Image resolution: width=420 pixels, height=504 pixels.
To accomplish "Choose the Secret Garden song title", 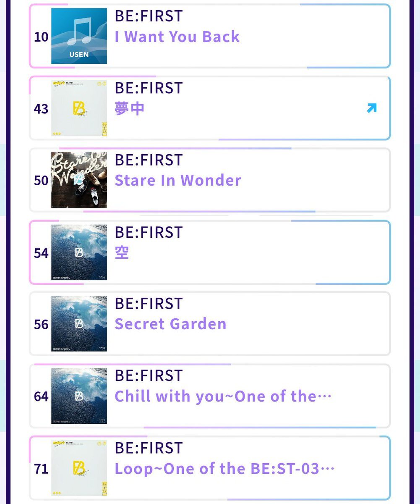I will coord(170,324).
